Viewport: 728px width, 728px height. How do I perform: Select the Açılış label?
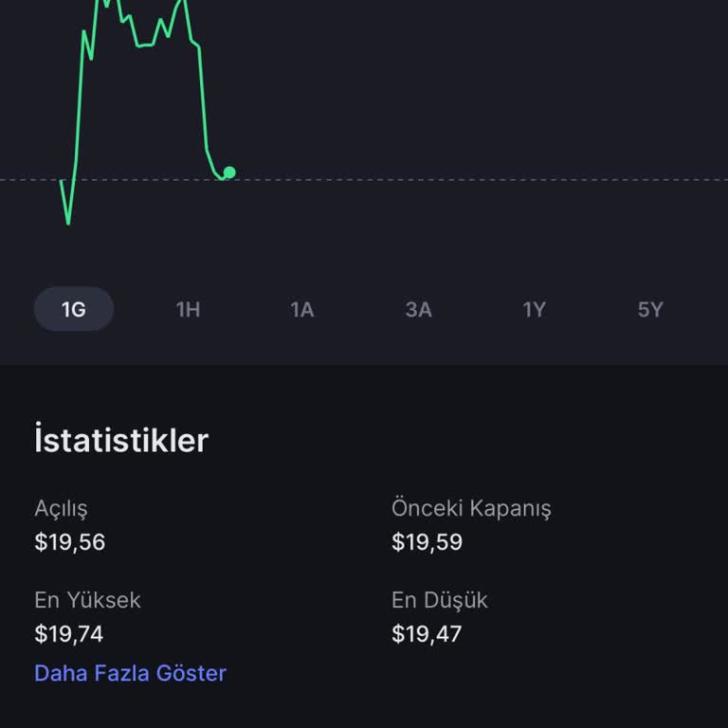[61, 508]
